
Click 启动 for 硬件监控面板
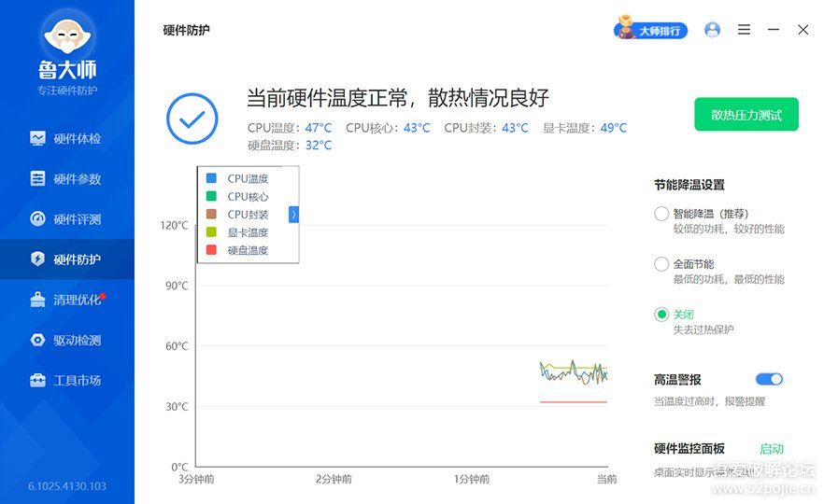(x=772, y=449)
